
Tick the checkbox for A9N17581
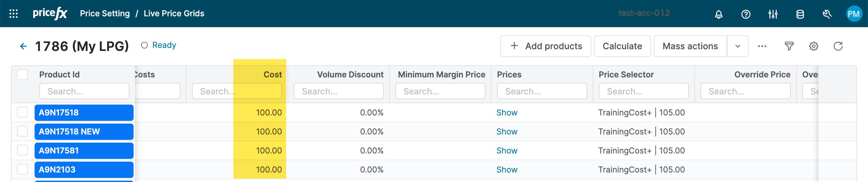[22, 150]
